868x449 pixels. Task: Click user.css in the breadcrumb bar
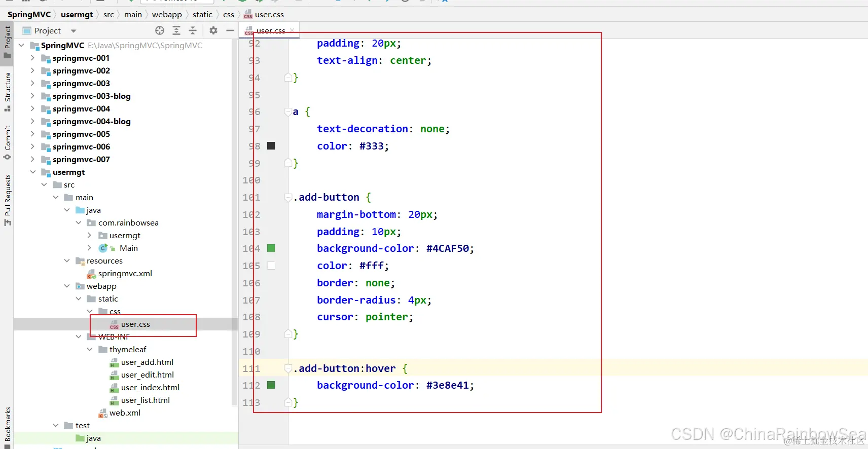click(x=264, y=15)
